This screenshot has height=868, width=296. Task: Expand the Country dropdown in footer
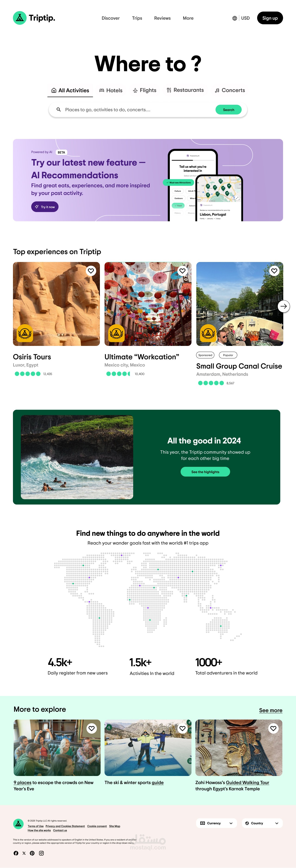pos(262,823)
